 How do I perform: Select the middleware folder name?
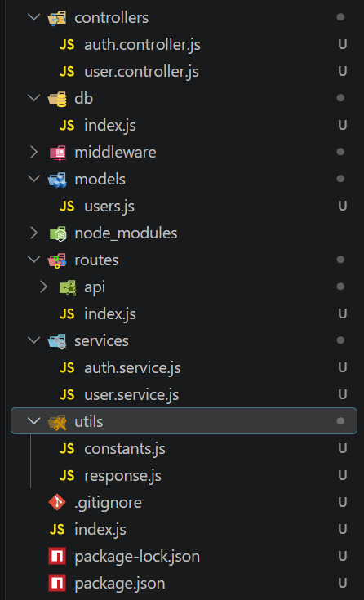[x=115, y=153]
